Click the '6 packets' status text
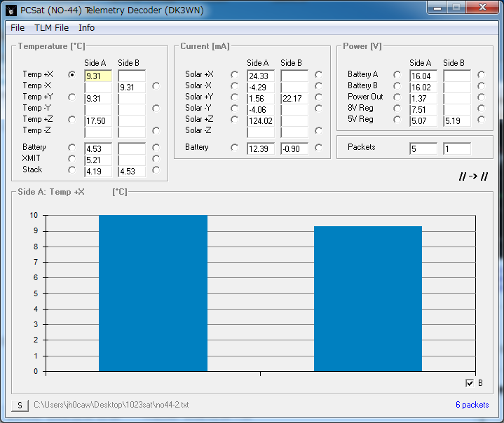Screen dimensions: 504x423 pyautogui.click(x=472, y=405)
